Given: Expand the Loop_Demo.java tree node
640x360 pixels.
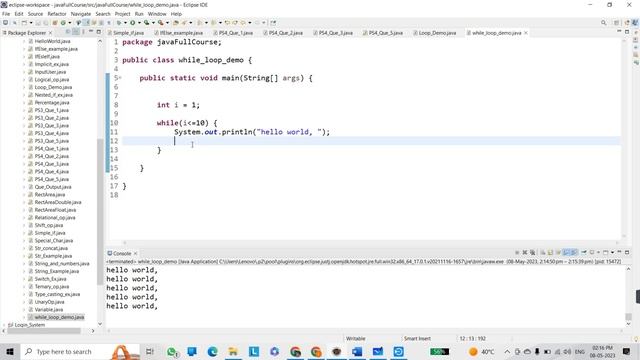Looking at the screenshot, I should pyautogui.click(x=24, y=87).
